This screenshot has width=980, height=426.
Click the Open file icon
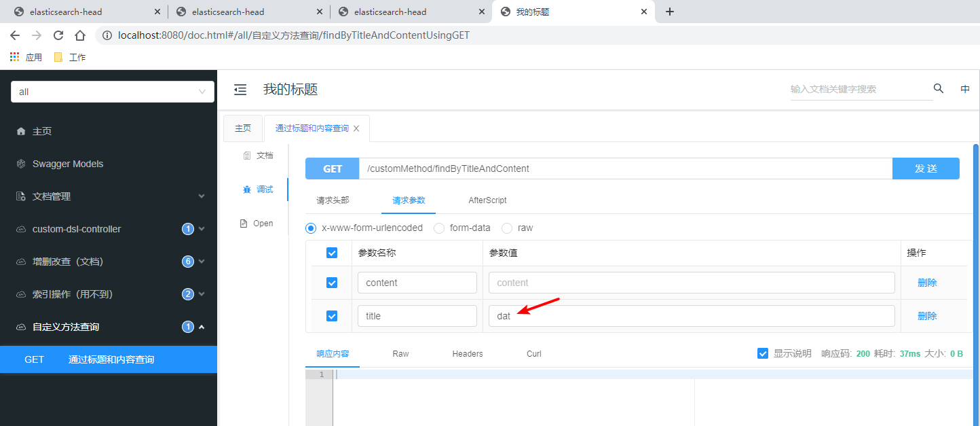click(244, 224)
